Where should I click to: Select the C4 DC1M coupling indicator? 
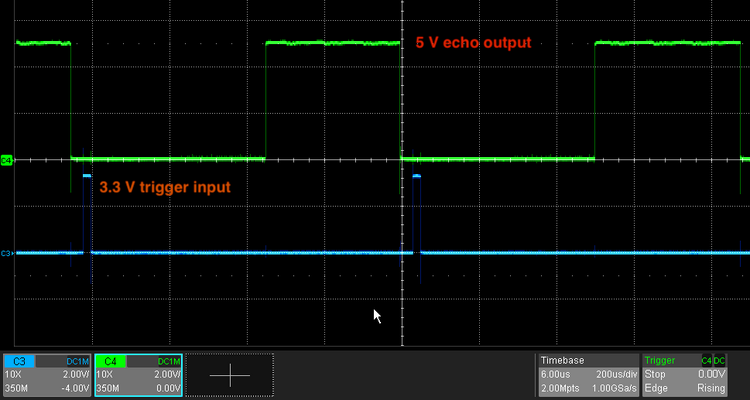(169, 360)
